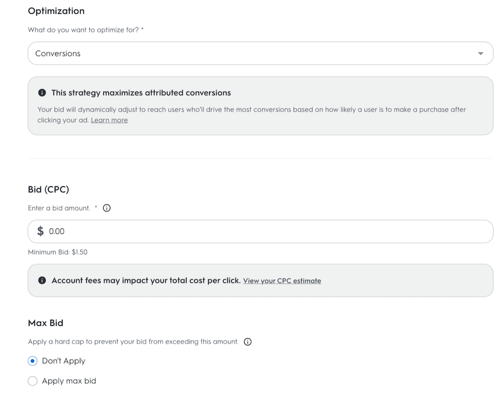Click the Minimum Bid $1.50 hint text
504x420 pixels.
(58, 252)
